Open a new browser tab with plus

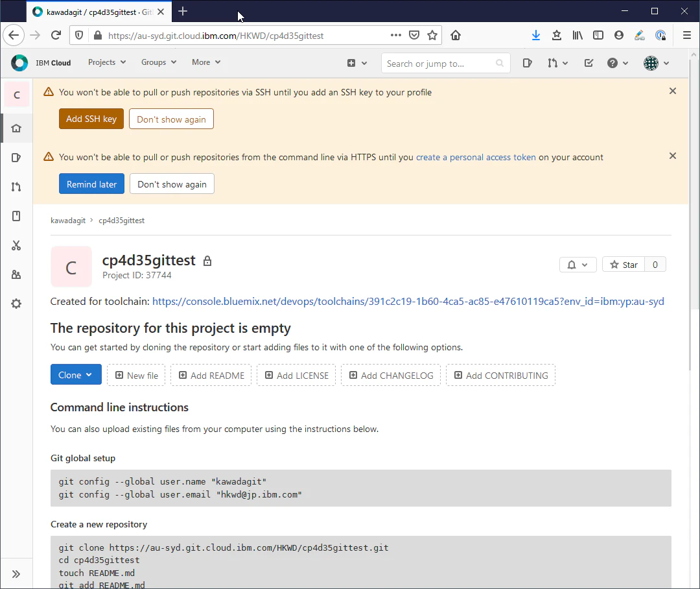tap(183, 11)
